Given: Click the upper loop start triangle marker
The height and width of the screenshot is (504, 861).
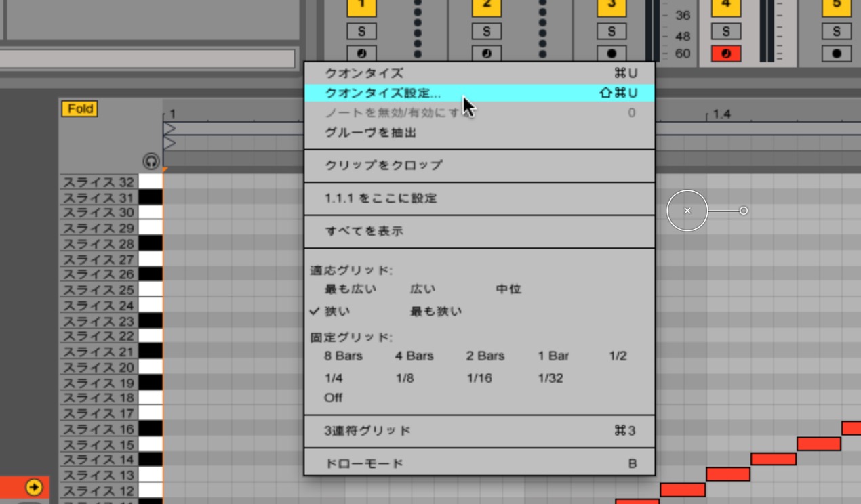Looking at the screenshot, I should click(169, 128).
